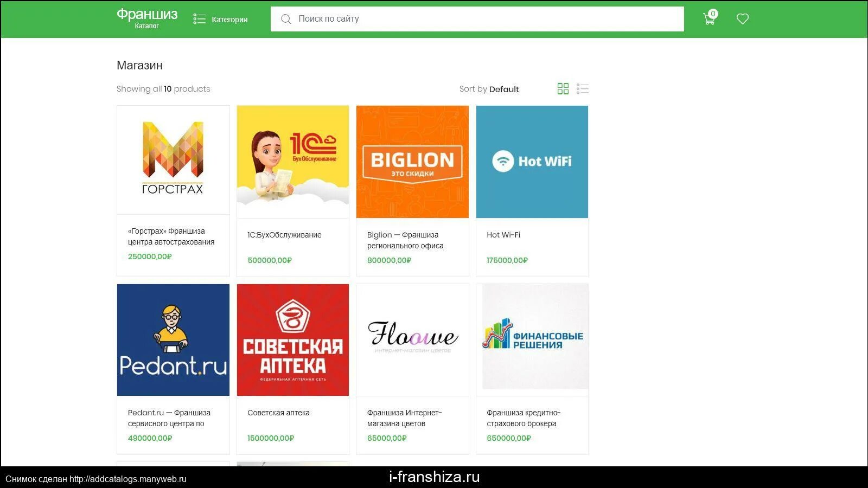Open the Финансовые решения product image
The width and height of the screenshot is (868, 488).
(x=532, y=340)
